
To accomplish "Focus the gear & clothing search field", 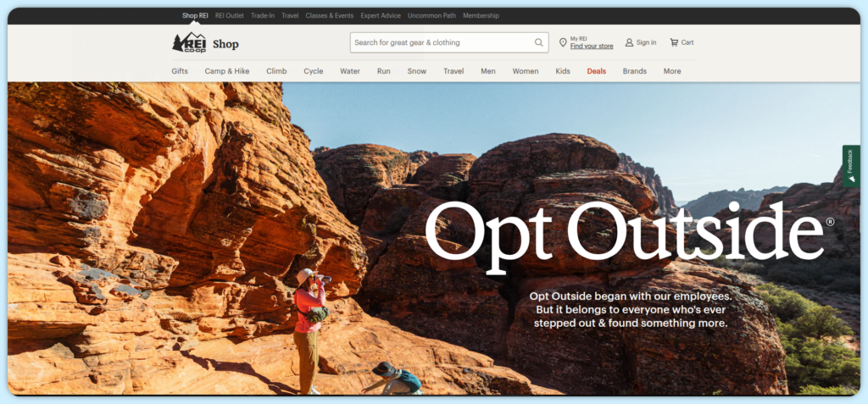I will pyautogui.click(x=449, y=42).
